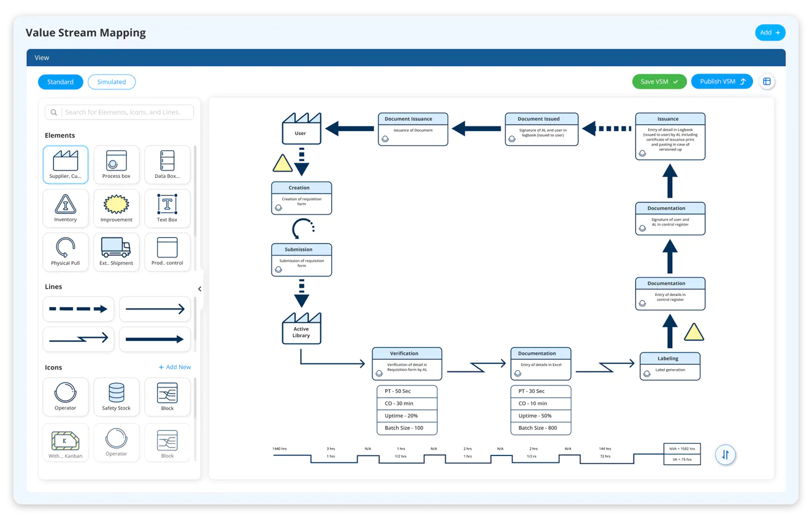
Task: Select the Issuance process box
Action: [670, 136]
